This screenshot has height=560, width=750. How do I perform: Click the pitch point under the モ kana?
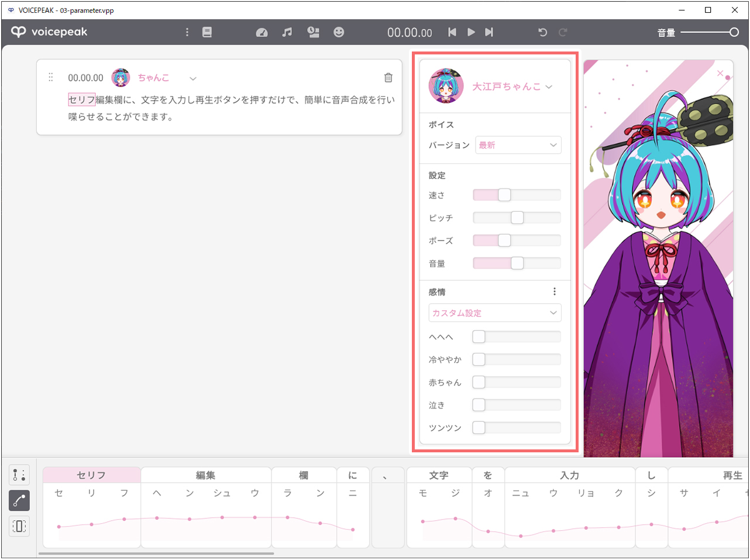(423, 521)
